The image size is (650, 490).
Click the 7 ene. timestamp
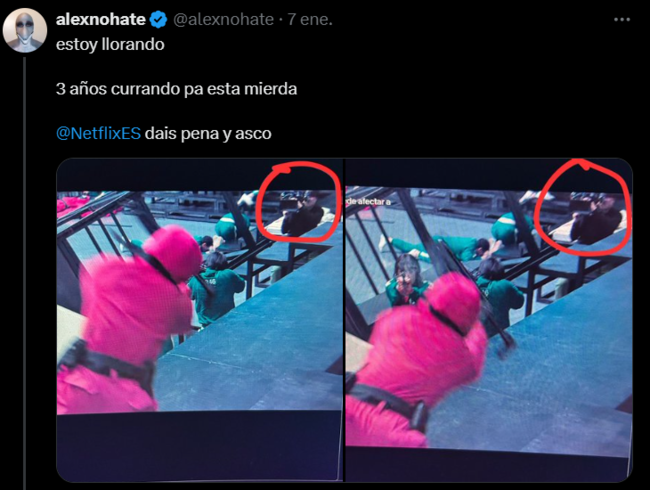click(x=310, y=19)
